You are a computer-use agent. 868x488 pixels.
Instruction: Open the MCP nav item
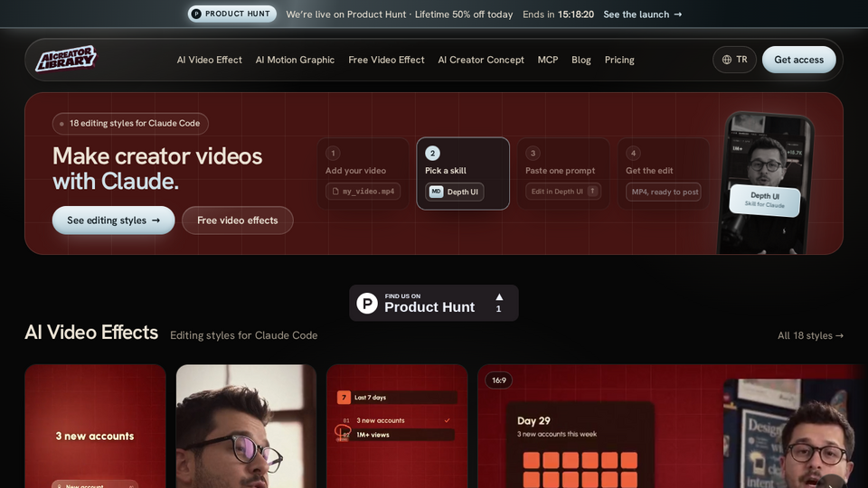548,60
